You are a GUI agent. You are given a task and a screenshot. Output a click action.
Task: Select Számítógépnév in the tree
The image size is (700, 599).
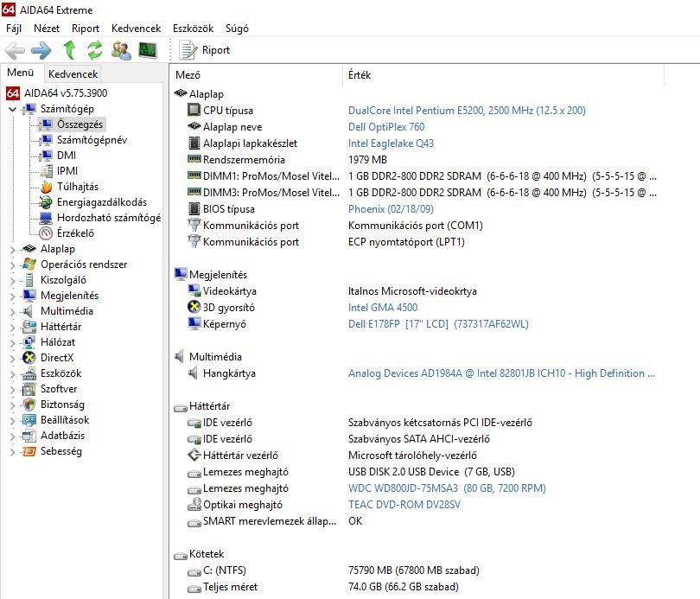click(x=92, y=140)
